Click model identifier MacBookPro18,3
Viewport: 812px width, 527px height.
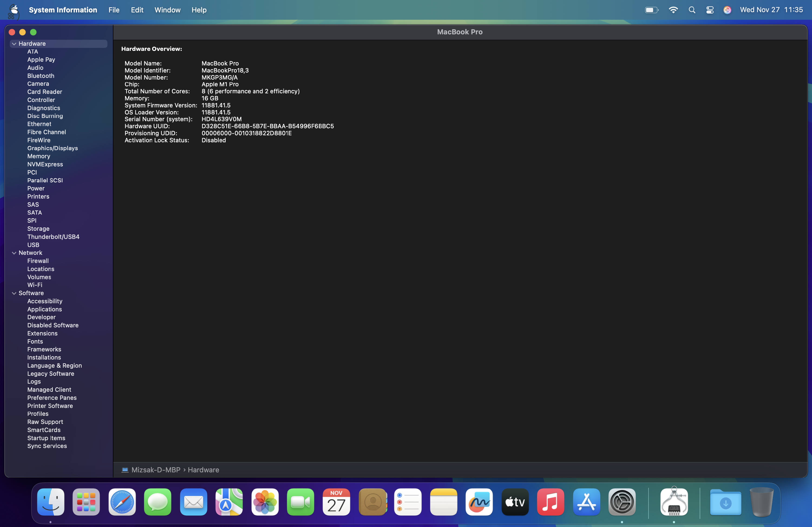click(225, 70)
